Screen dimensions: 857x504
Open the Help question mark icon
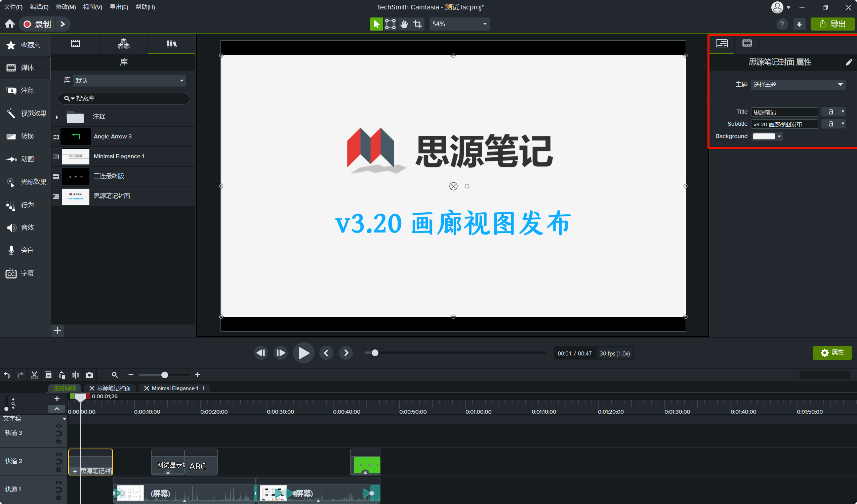click(x=782, y=24)
